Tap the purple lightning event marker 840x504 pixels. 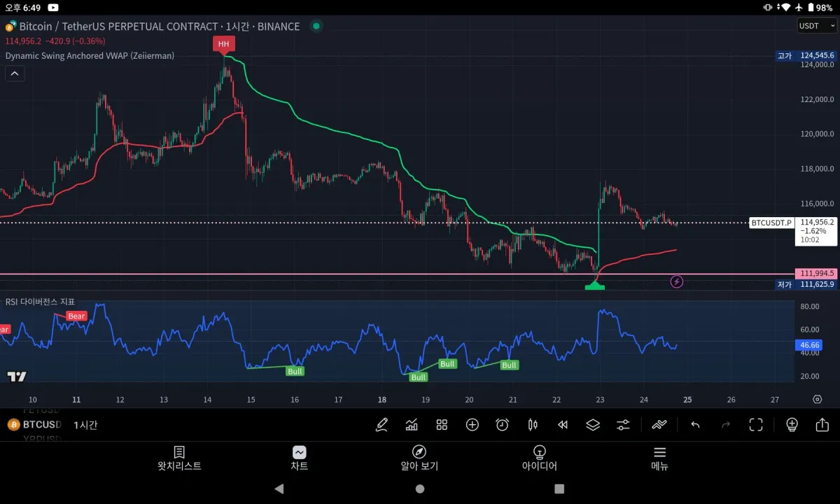coord(677,281)
